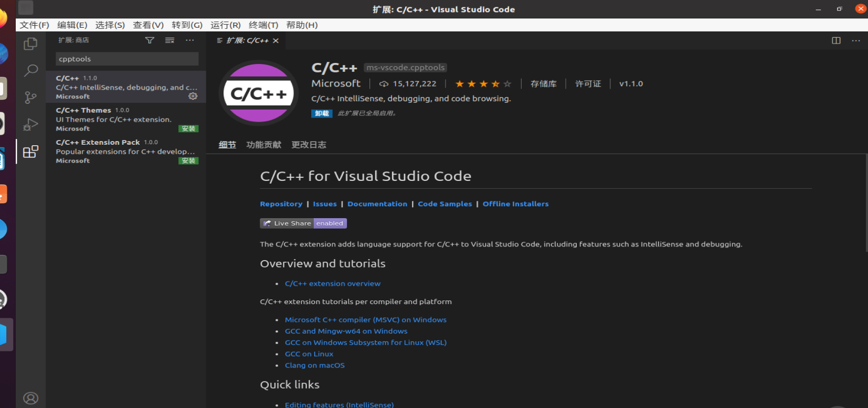Open the Explorer view in activity bar
The height and width of the screenshot is (408, 868).
(30, 44)
